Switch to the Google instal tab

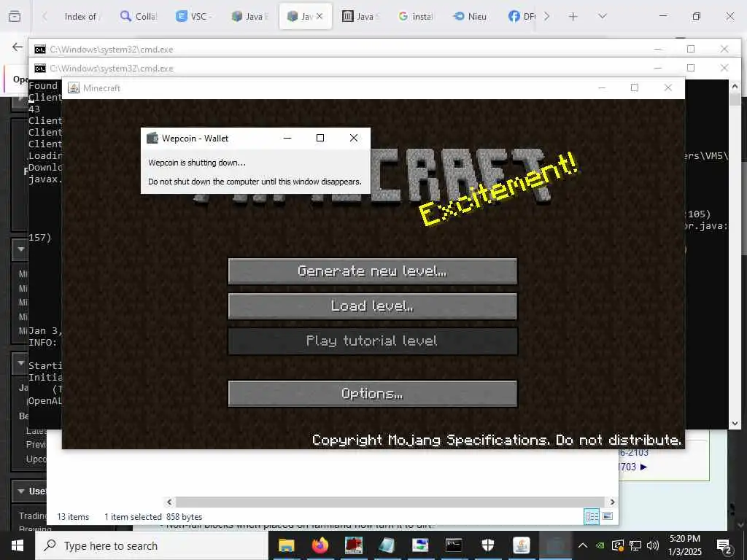tap(416, 16)
